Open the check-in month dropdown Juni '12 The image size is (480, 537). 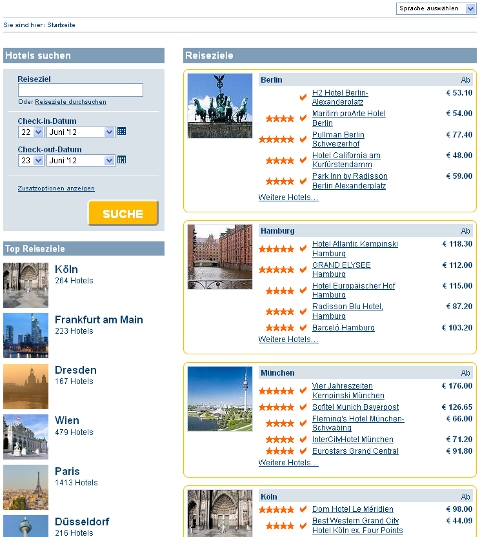(x=80, y=132)
